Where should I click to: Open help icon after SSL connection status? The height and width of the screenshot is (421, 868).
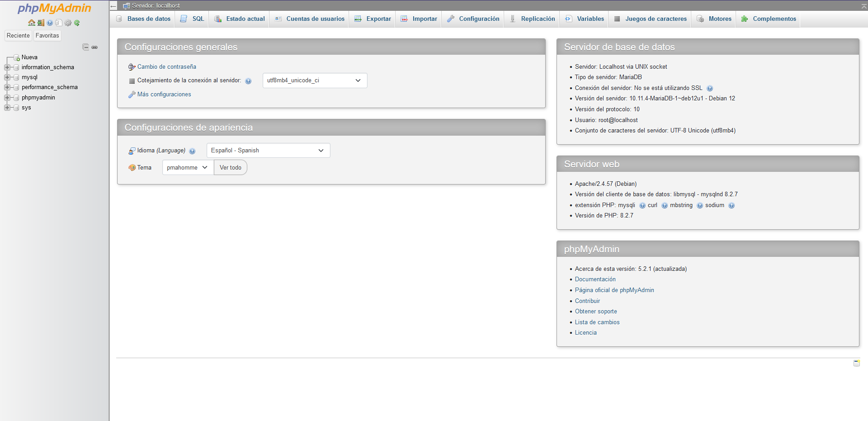[710, 89]
